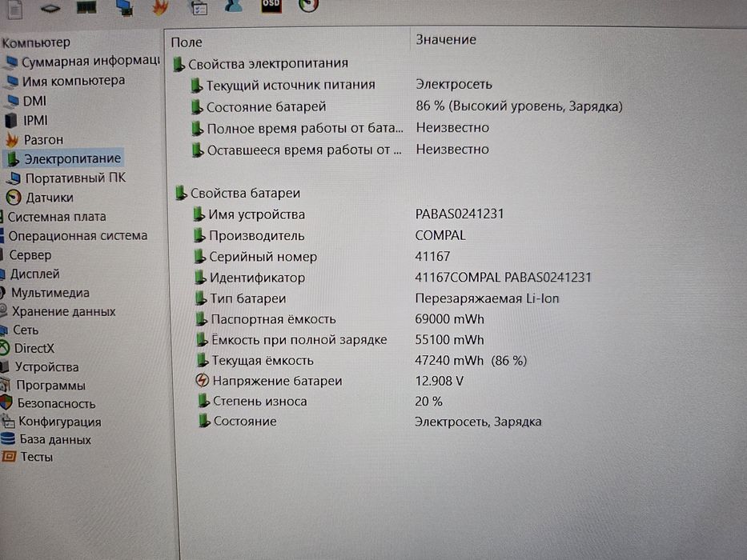Expand Дисплей category

click(30, 274)
